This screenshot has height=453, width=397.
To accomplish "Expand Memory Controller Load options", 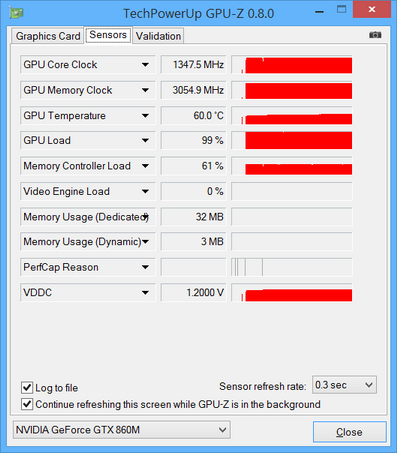I will (x=145, y=166).
